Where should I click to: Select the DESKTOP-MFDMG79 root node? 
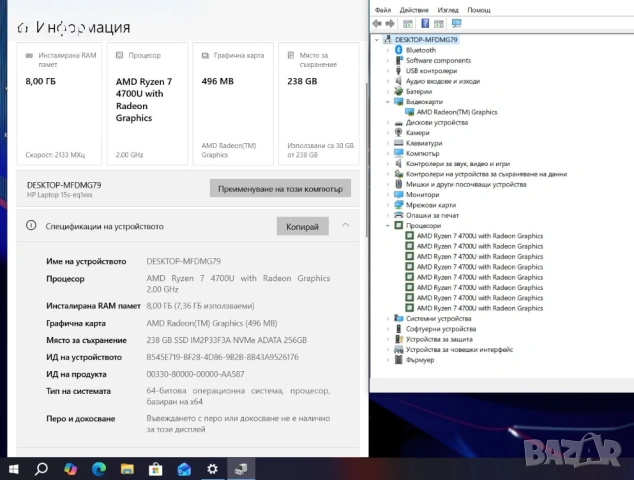pyautogui.click(x=426, y=39)
